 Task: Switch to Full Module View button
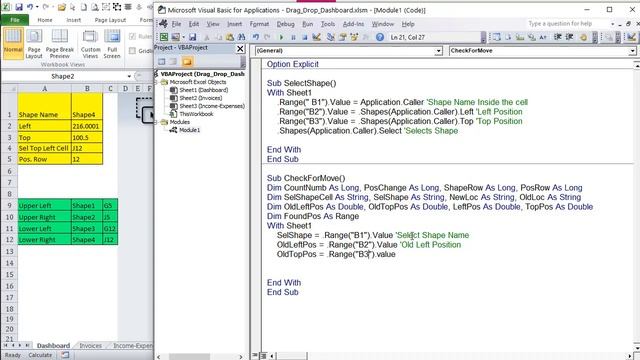(263, 356)
